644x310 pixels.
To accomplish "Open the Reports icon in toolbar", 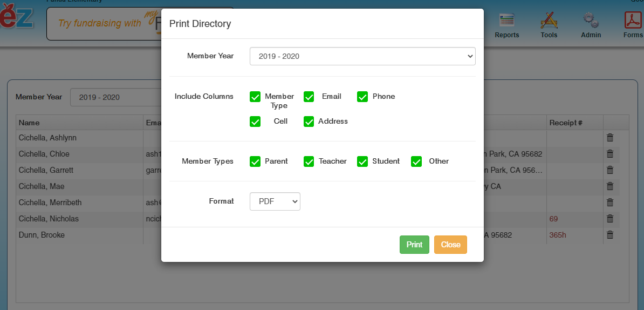I will click(x=506, y=25).
